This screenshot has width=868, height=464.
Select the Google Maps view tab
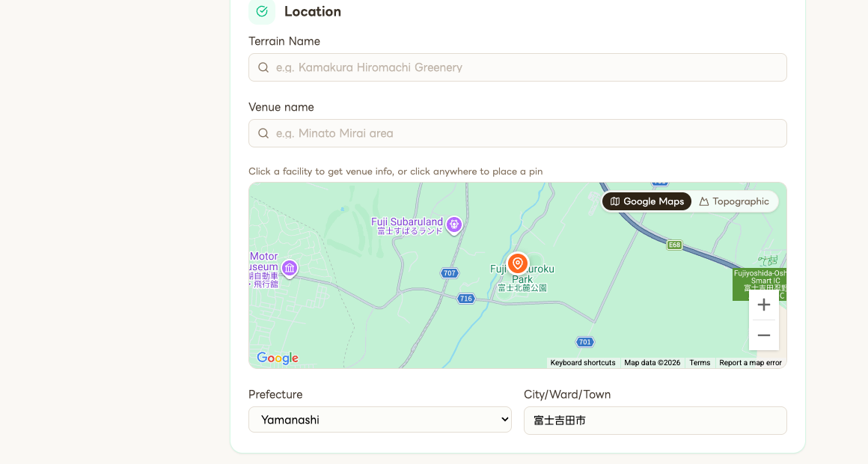click(x=647, y=201)
